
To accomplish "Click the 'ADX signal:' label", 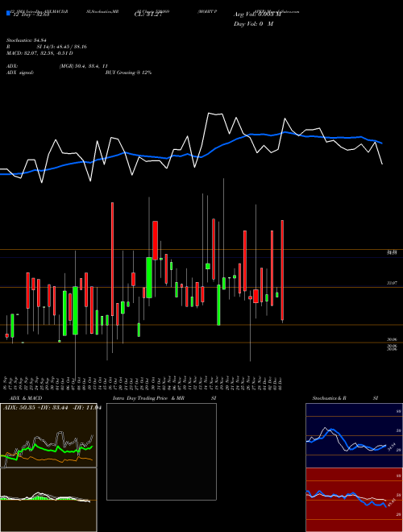I will (x=20, y=73).
